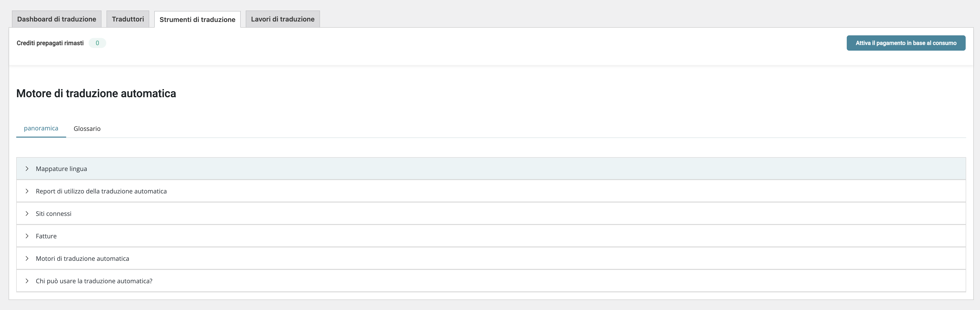980x310 pixels.
Task: Click Attiva il pagamento in base al consumo
Action: pyautogui.click(x=906, y=43)
